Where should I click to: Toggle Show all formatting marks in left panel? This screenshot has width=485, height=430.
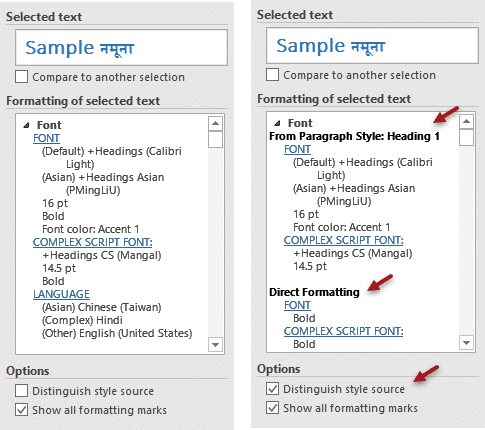click(21, 410)
